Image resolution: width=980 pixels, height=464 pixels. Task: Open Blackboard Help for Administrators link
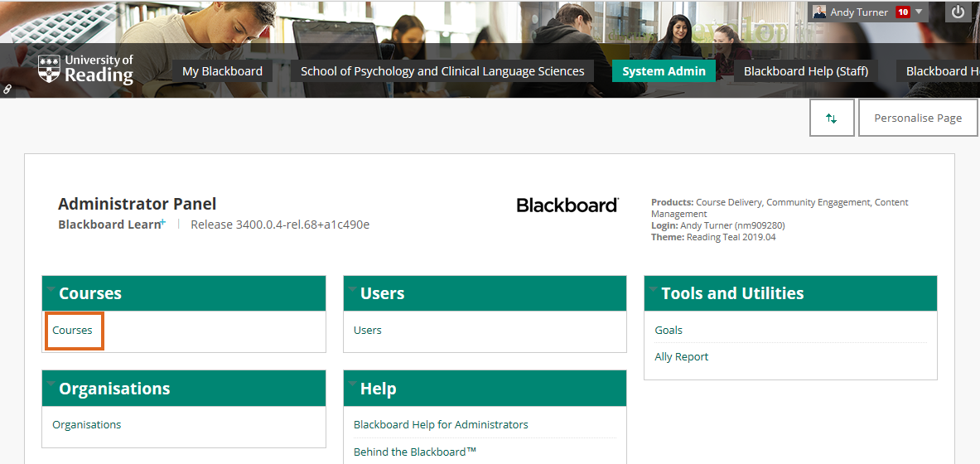point(441,425)
